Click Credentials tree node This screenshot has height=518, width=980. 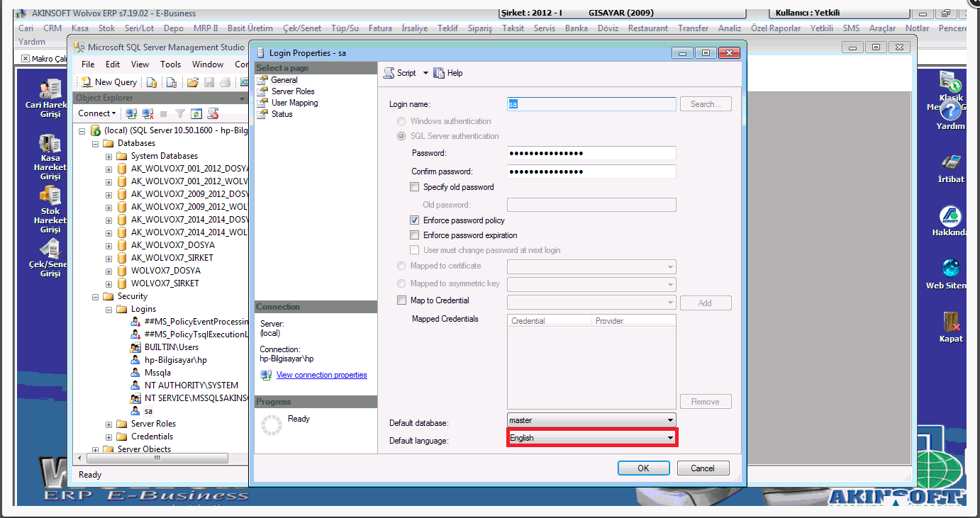(x=152, y=437)
